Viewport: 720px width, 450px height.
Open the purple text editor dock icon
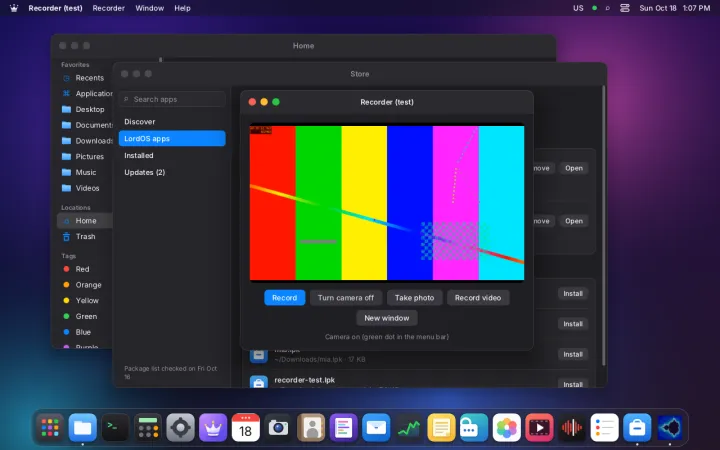tap(343, 428)
